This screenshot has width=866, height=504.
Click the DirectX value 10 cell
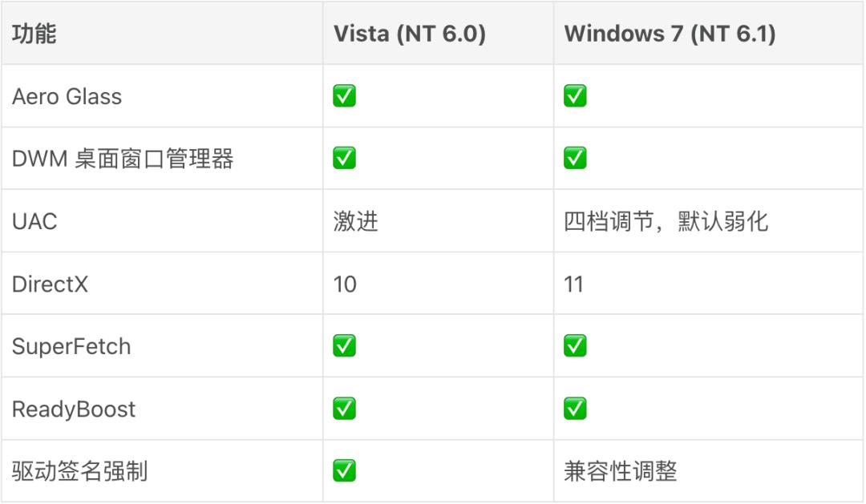345,284
